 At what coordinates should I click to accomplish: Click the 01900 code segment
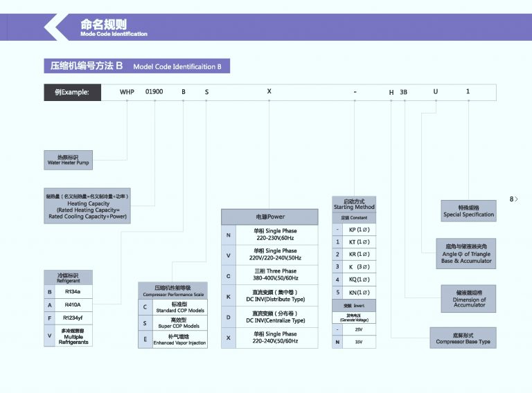click(154, 92)
